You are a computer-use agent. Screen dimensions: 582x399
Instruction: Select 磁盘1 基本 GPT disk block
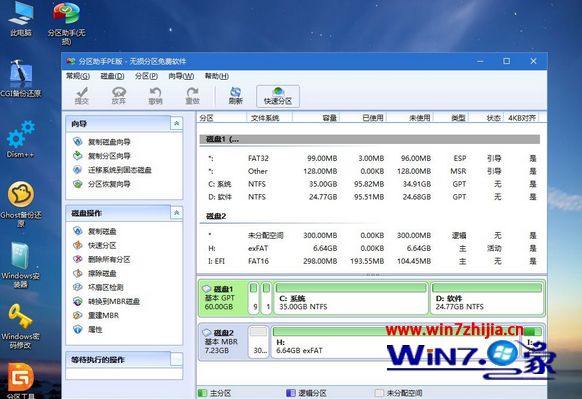coord(223,298)
